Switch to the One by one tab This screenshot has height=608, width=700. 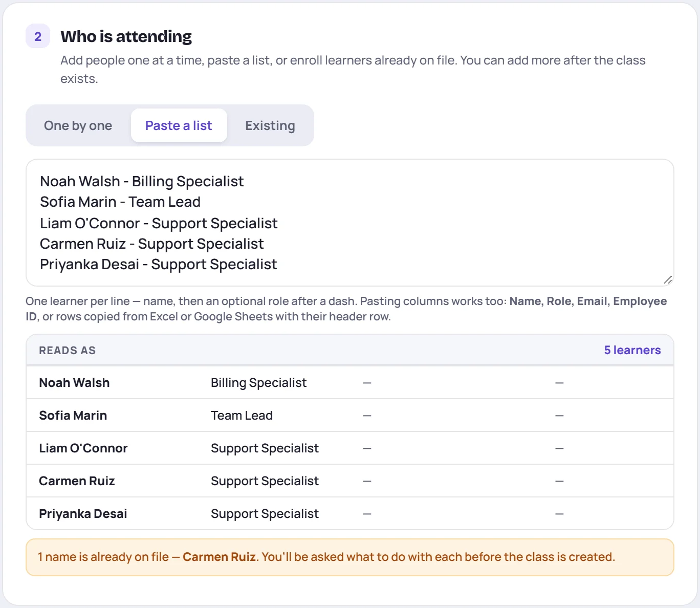pos(78,125)
